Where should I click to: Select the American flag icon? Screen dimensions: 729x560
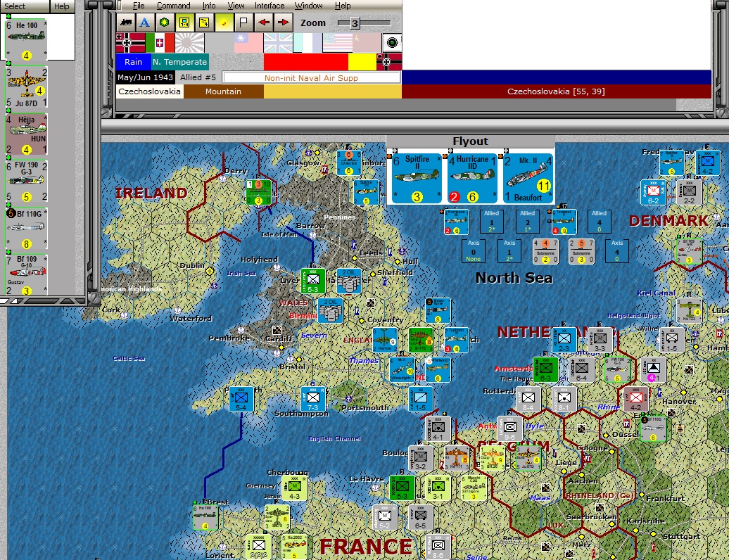(x=338, y=44)
